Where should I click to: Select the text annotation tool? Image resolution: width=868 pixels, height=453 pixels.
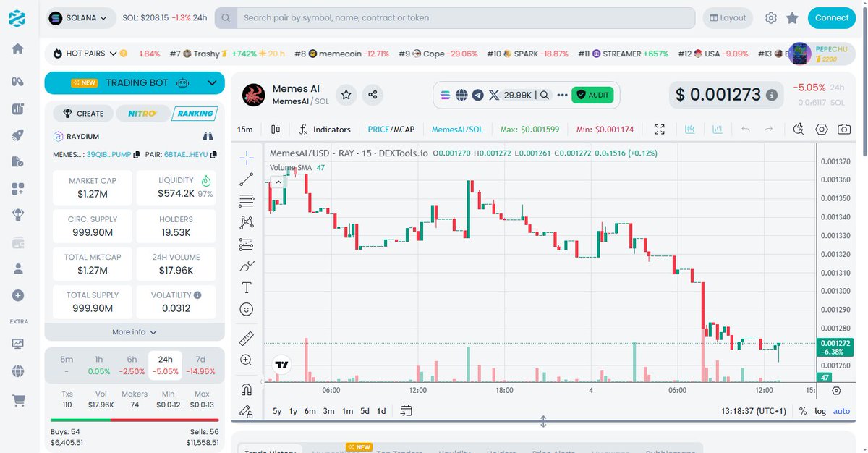point(246,287)
